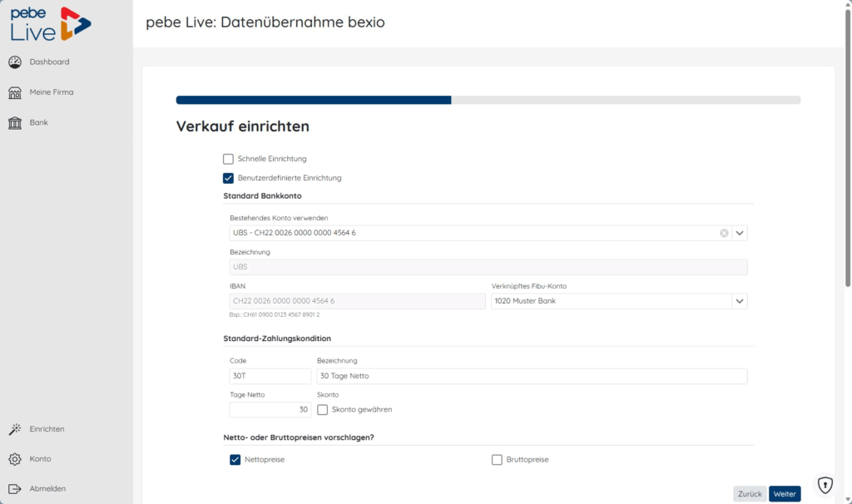The height and width of the screenshot is (504, 852).
Task: Enable Schnelle Einrichtung checkbox
Action: 228,159
